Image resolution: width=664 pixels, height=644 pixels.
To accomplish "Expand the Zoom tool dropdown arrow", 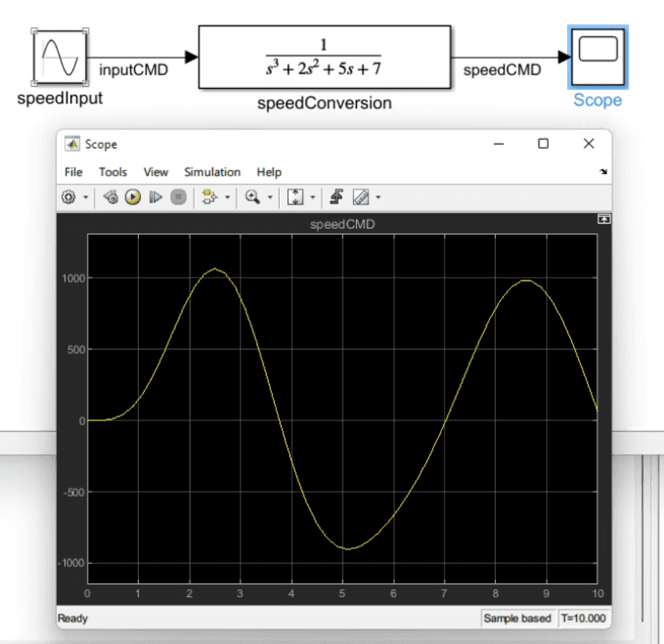I will click(x=270, y=197).
